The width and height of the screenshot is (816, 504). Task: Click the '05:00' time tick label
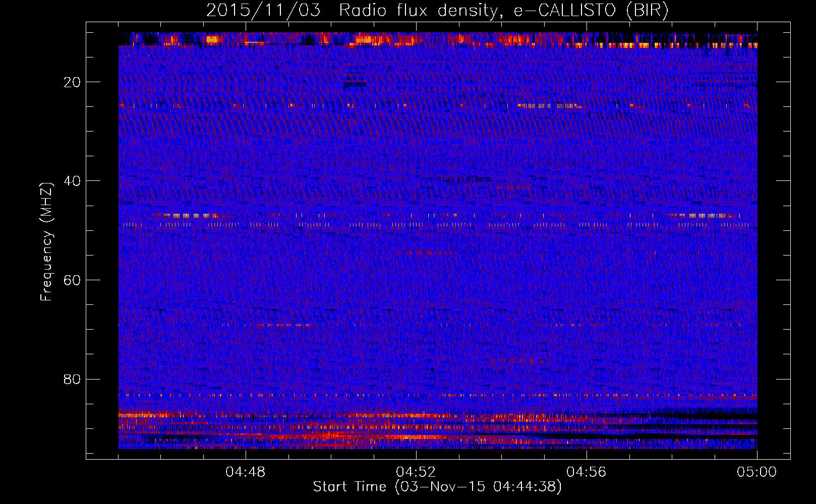(757, 472)
